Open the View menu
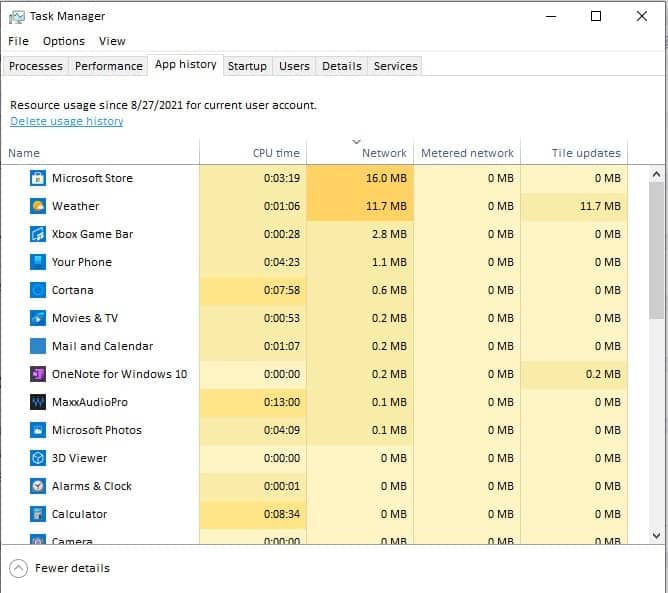668x593 pixels. (x=112, y=41)
